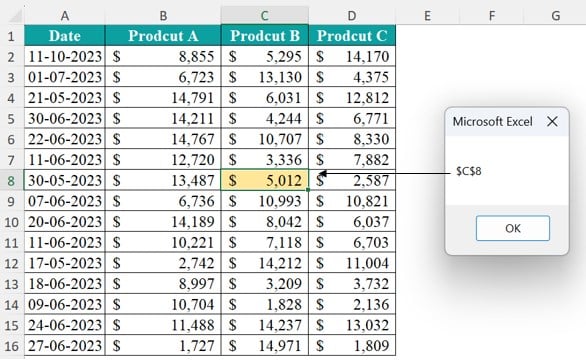Select Product B cell with 3,336

coord(265,160)
